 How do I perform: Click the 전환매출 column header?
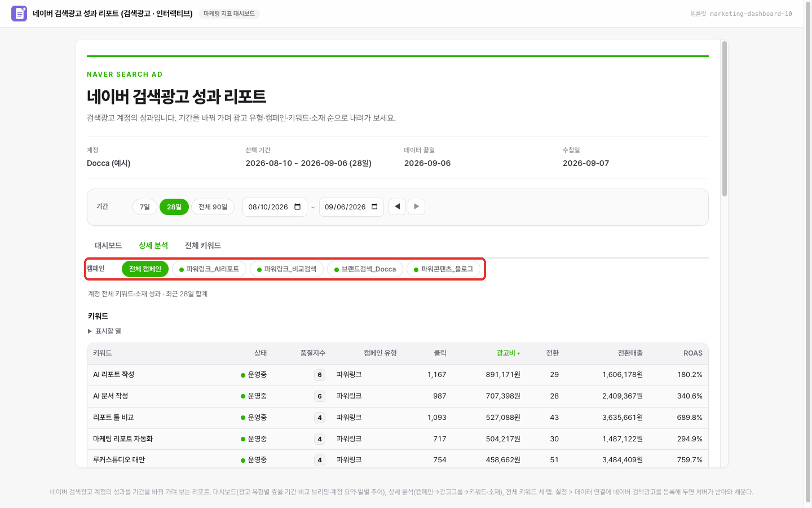[x=630, y=353]
